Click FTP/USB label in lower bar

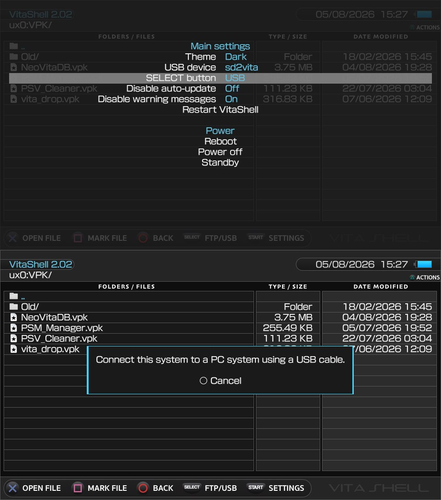click(221, 488)
